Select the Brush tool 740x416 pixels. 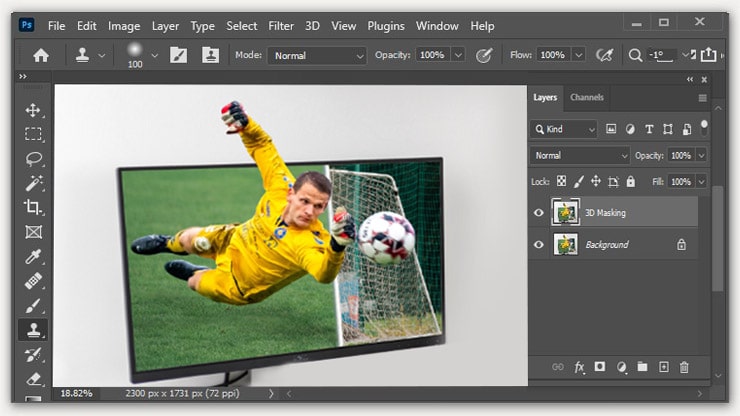33,305
